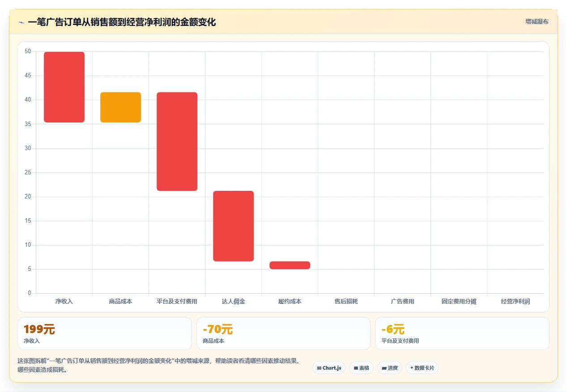The height and width of the screenshot is (392, 567).
Task: Click the 广告费用 x-axis label
Action: coord(402,302)
